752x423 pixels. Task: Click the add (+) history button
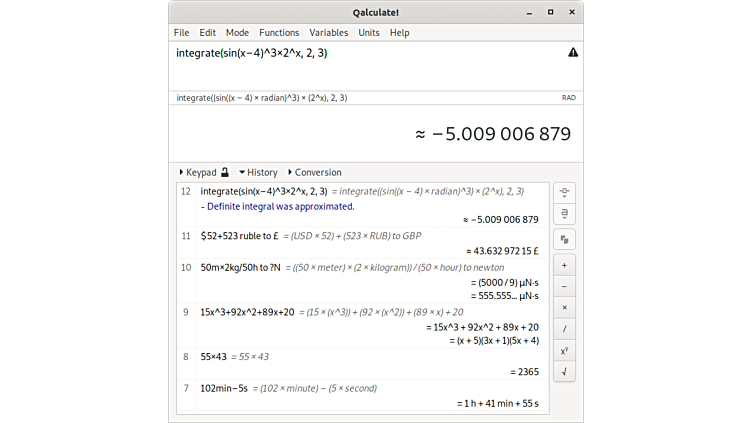(x=565, y=266)
